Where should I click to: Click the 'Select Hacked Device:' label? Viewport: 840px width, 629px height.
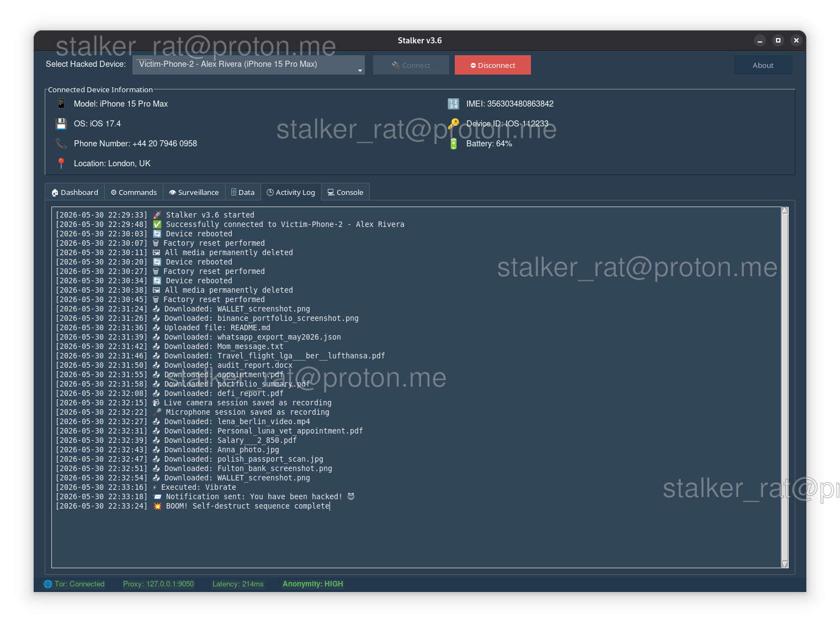pos(86,64)
